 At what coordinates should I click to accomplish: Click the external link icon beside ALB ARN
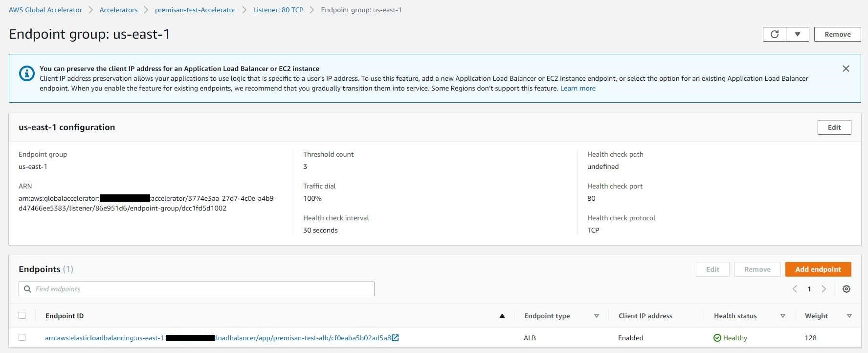395,338
